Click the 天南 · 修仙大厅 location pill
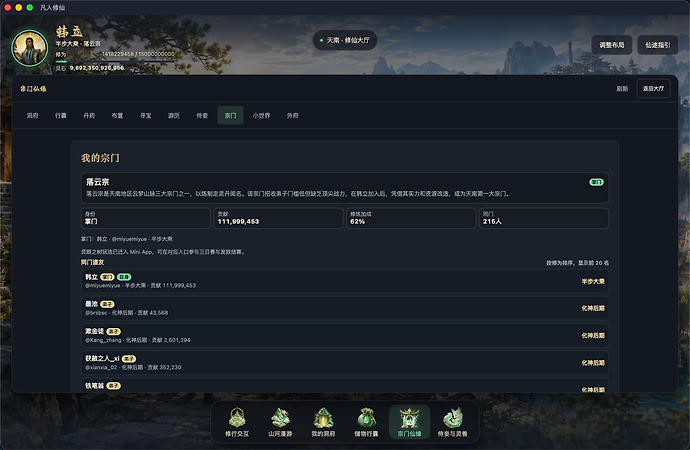The image size is (690, 450). pos(345,40)
